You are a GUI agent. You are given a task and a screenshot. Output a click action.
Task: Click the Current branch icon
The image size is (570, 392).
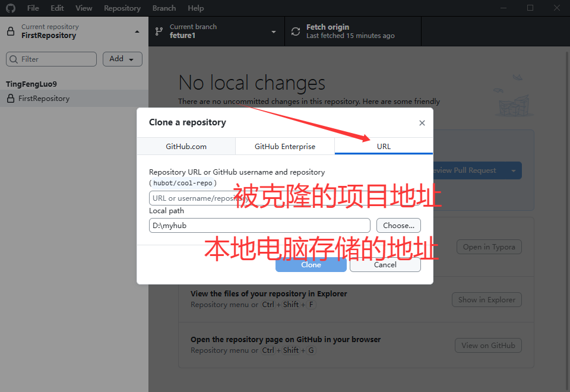click(159, 31)
